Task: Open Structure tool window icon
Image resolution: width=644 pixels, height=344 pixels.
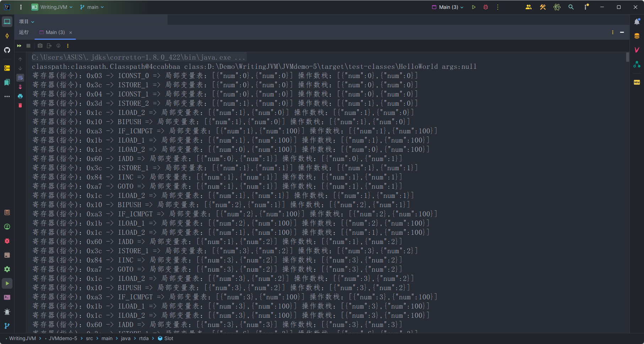Action: coord(7,68)
